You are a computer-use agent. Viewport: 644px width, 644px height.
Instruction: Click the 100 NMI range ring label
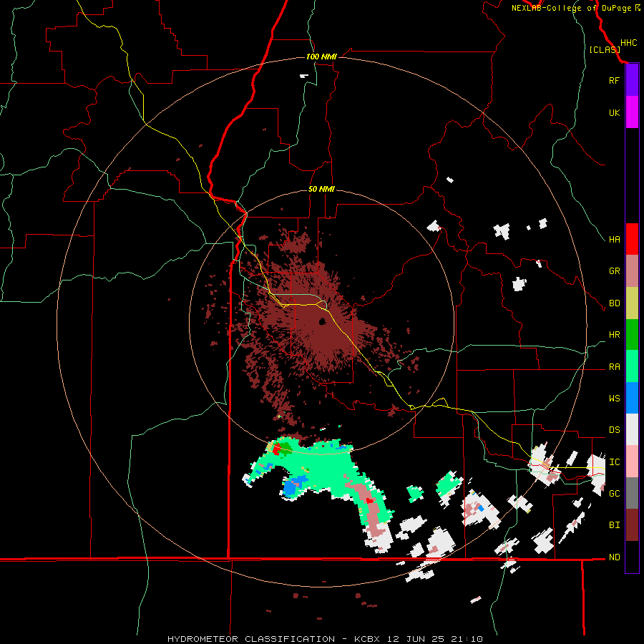tap(321, 57)
